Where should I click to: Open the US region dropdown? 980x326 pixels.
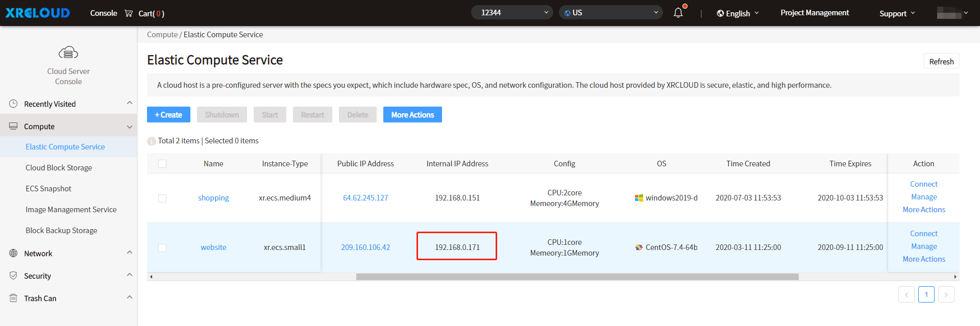(x=611, y=12)
